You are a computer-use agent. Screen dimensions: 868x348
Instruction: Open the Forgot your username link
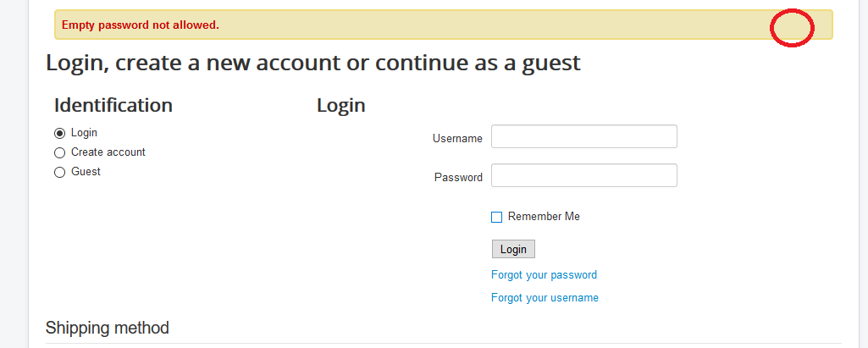[x=545, y=298]
